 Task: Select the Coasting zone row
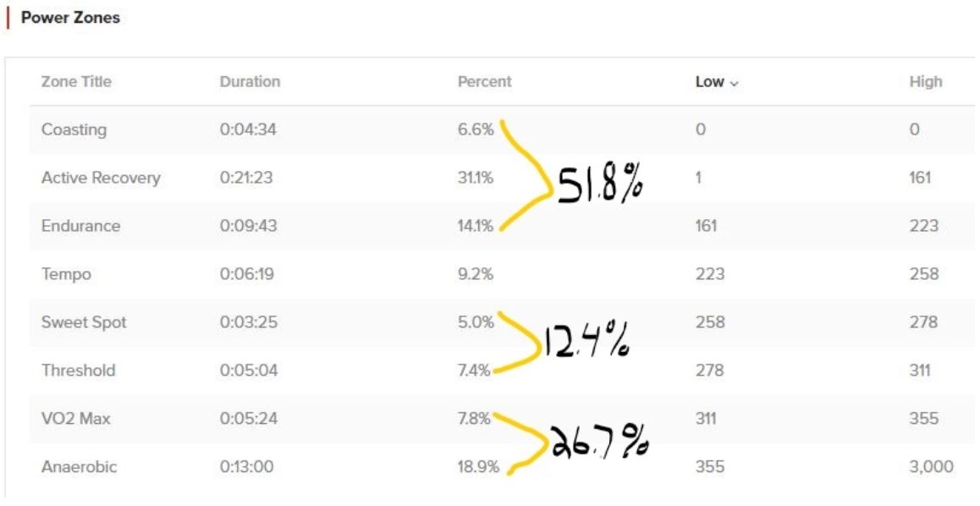[74, 129]
